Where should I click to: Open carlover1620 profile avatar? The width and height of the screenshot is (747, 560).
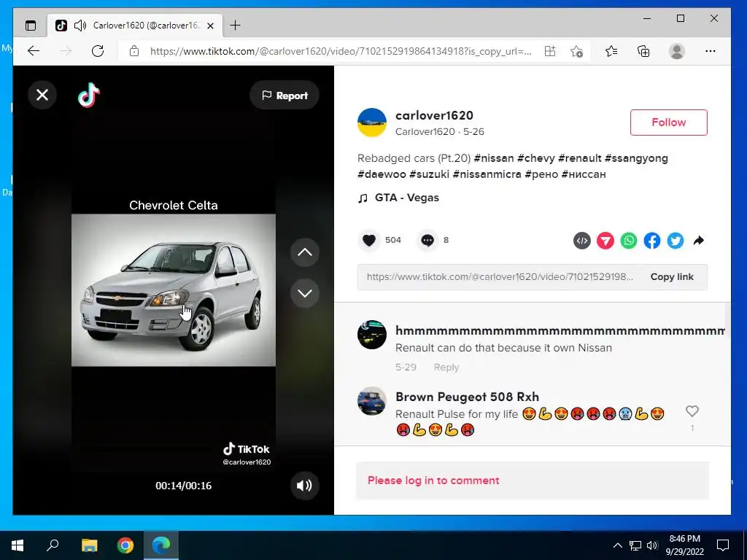click(372, 122)
